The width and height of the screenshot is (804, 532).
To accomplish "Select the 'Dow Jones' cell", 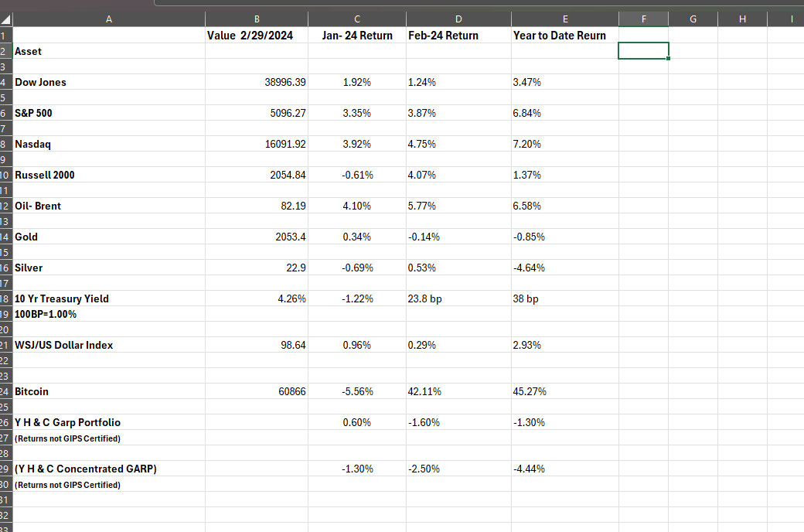I will click(x=109, y=82).
